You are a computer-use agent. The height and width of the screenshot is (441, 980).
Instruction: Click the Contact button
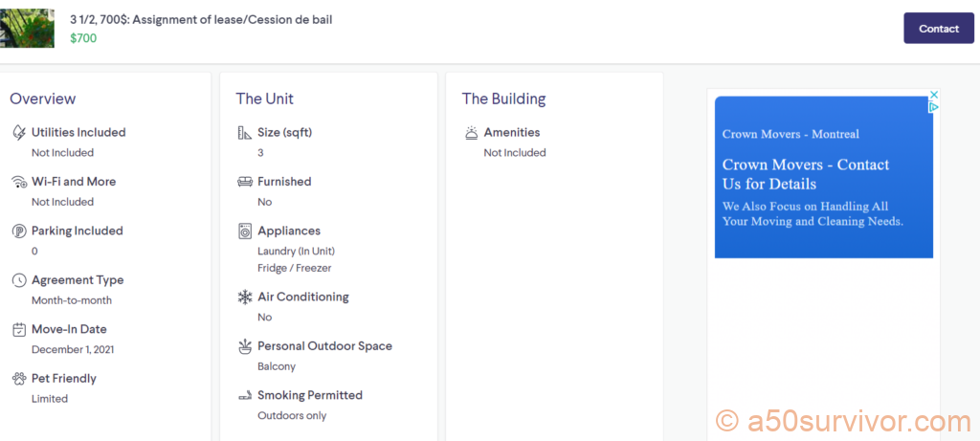[938, 29]
